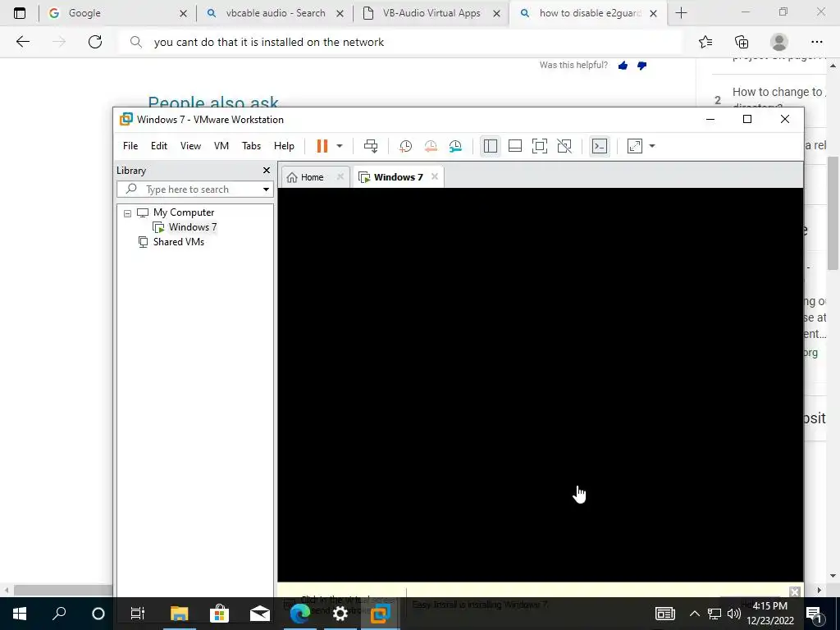Open Edge settings and more menu
840x630 pixels.
click(816, 42)
